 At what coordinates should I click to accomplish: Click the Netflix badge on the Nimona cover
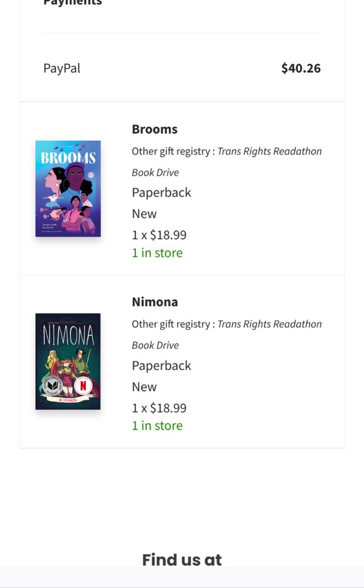pos(84,386)
